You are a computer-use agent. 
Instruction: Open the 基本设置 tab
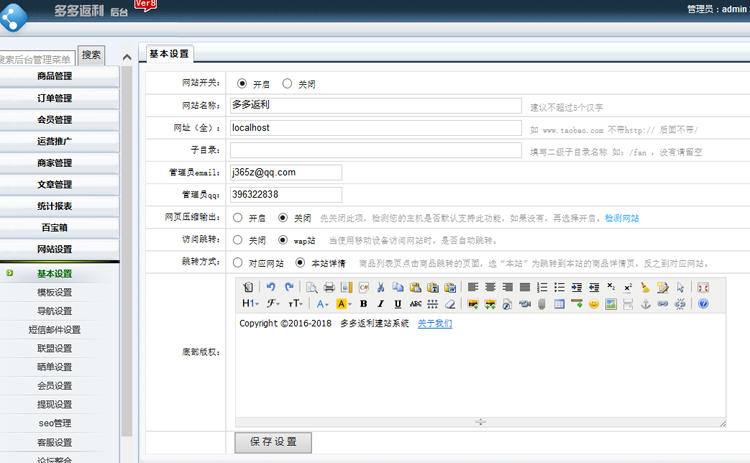pyautogui.click(x=168, y=54)
